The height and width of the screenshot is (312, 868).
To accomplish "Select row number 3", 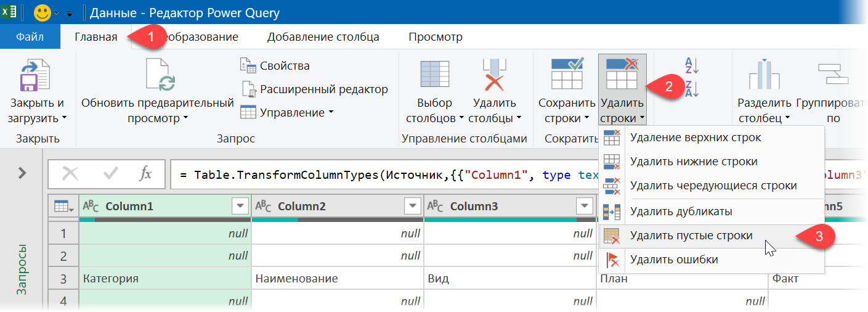I will click(63, 279).
